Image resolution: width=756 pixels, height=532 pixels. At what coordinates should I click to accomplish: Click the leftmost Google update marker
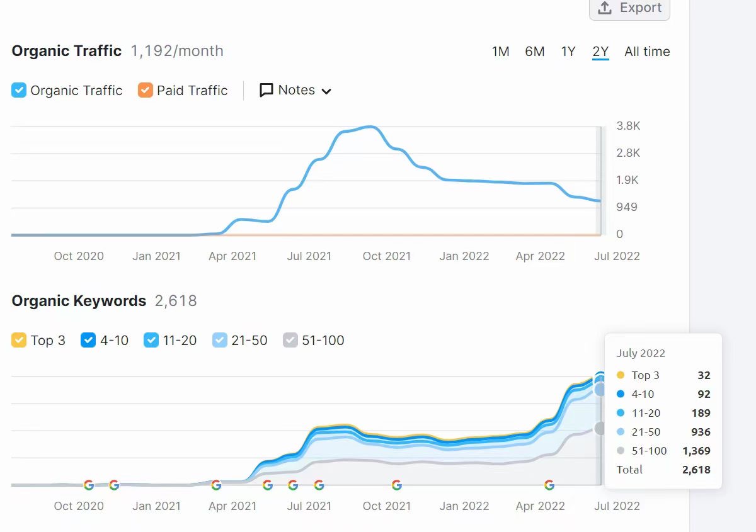click(x=89, y=485)
